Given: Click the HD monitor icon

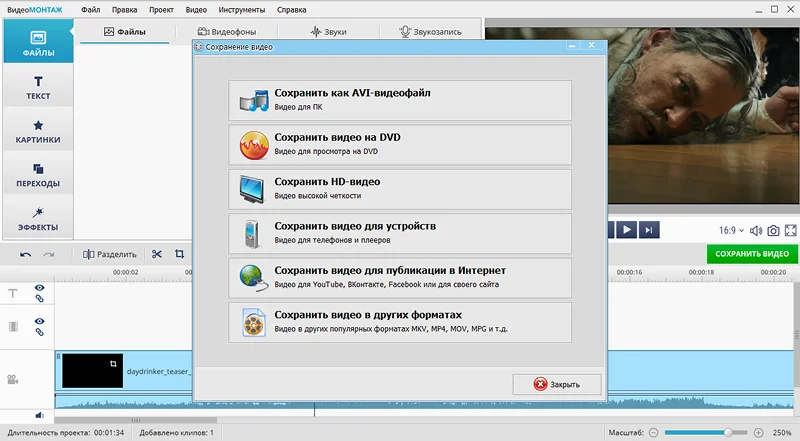Looking at the screenshot, I should [x=252, y=189].
